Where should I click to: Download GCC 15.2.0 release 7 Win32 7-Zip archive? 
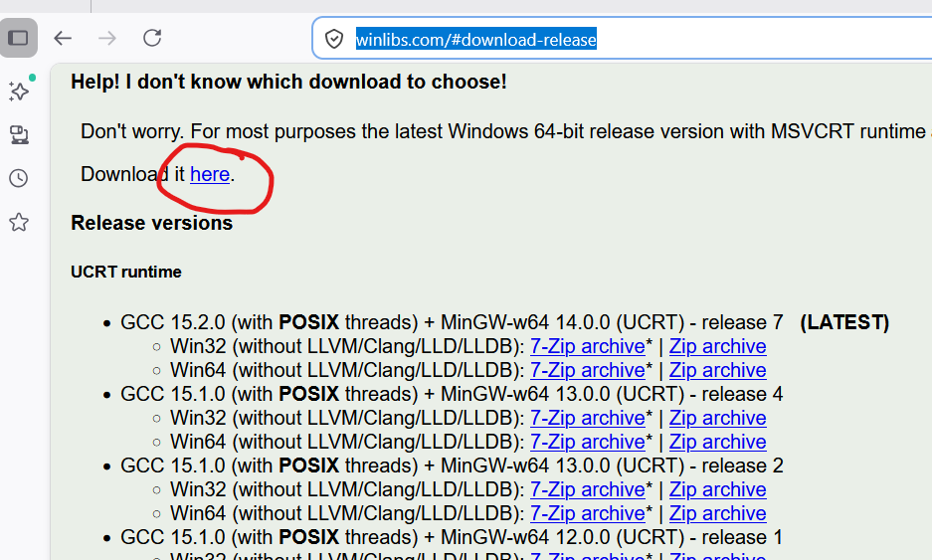click(x=587, y=346)
